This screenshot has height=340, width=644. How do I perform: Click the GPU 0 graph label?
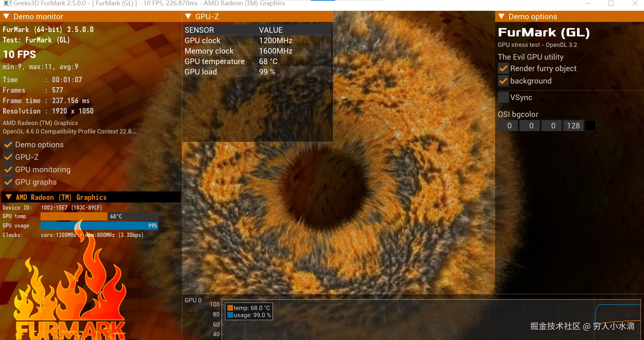(193, 300)
